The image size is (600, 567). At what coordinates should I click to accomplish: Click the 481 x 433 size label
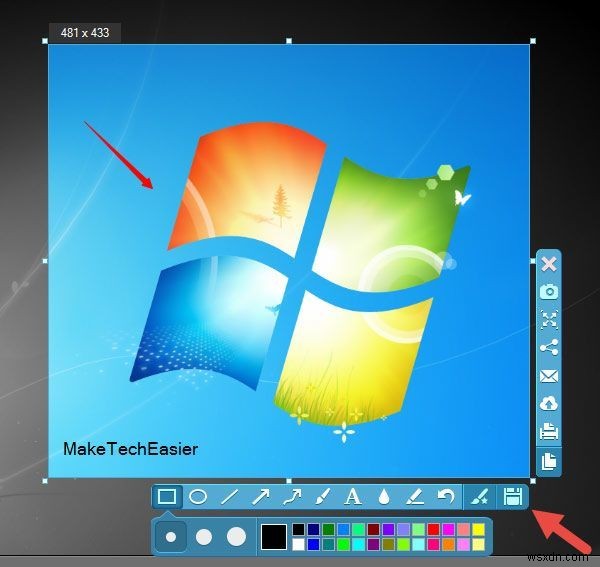(85, 33)
